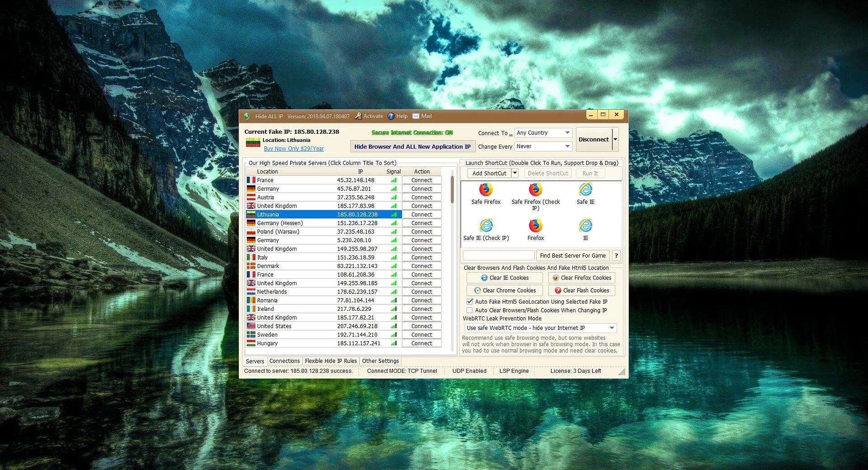Click Hide Browser And ALL New Application IP
Image resolution: width=868 pixels, height=470 pixels.
pyautogui.click(x=412, y=146)
